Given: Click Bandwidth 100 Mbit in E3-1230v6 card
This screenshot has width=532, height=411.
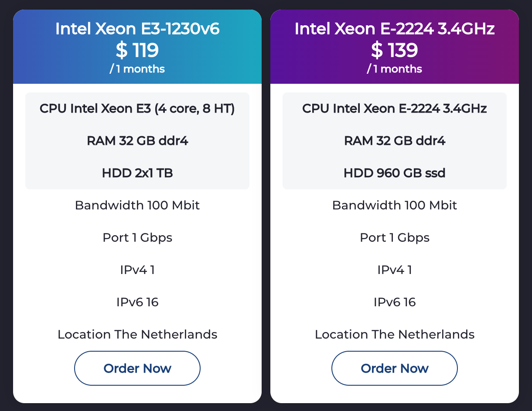Looking at the screenshot, I should [137, 205].
